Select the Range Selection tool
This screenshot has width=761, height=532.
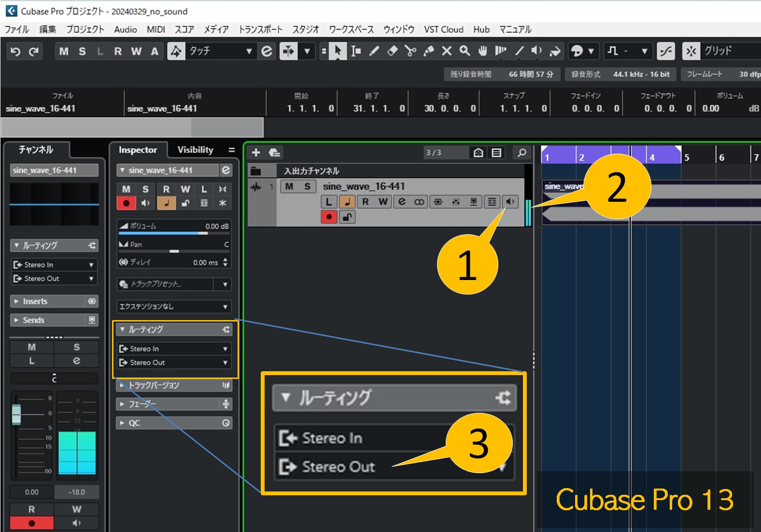[356, 51]
